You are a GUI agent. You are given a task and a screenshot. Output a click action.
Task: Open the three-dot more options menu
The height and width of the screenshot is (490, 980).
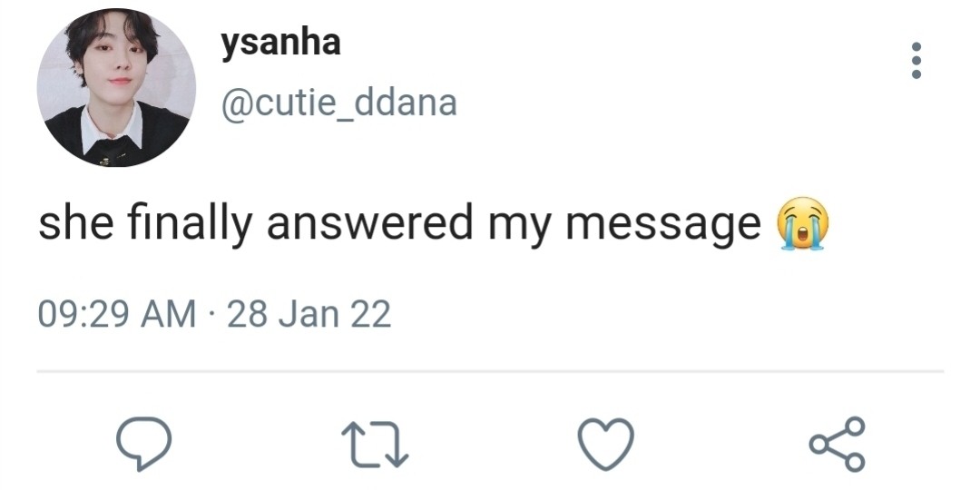click(916, 61)
